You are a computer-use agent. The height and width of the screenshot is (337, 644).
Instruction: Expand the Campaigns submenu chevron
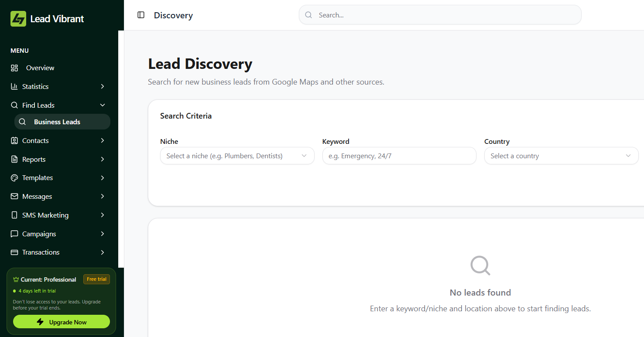coord(103,234)
